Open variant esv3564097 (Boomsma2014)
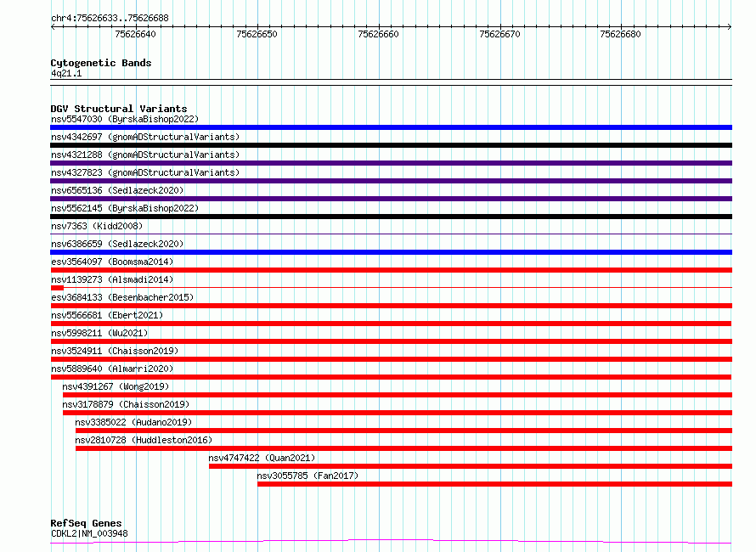Screen dimensions: 756x552 coord(112,262)
